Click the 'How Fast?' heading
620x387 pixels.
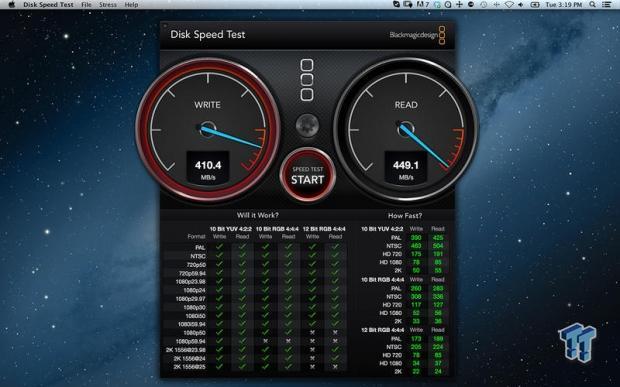click(x=405, y=215)
